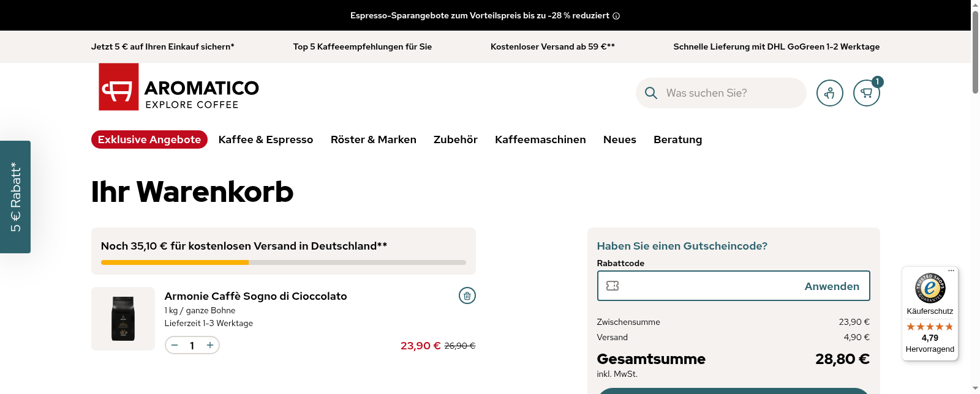Click the Zwischensumme label
Screen dimensions: 980x394
pyautogui.click(x=628, y=322)
